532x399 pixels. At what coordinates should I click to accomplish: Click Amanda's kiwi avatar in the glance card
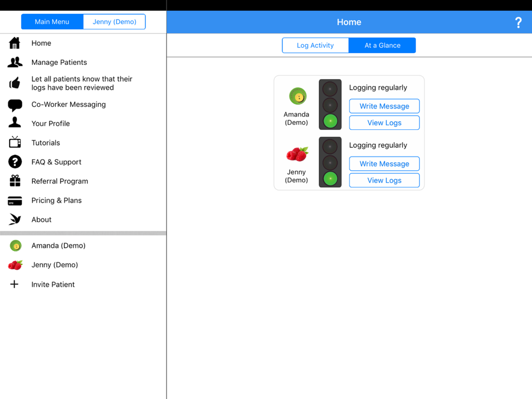coord(298,96)
